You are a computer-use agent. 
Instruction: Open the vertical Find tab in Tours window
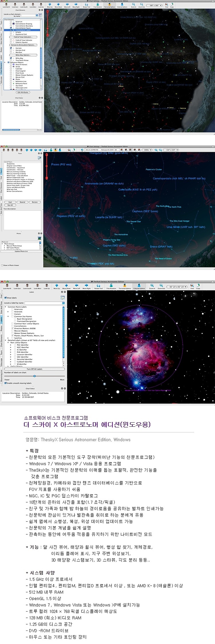click(1, 178)
